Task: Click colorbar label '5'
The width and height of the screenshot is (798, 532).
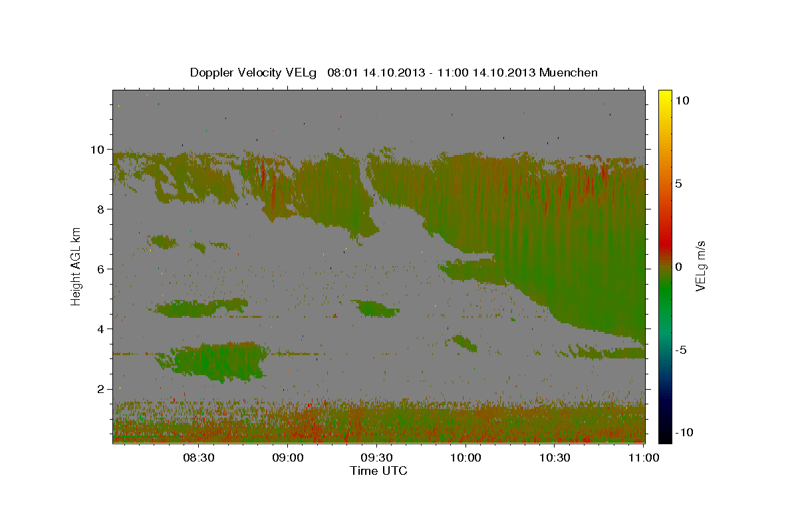Action: (x=678, y=184)
